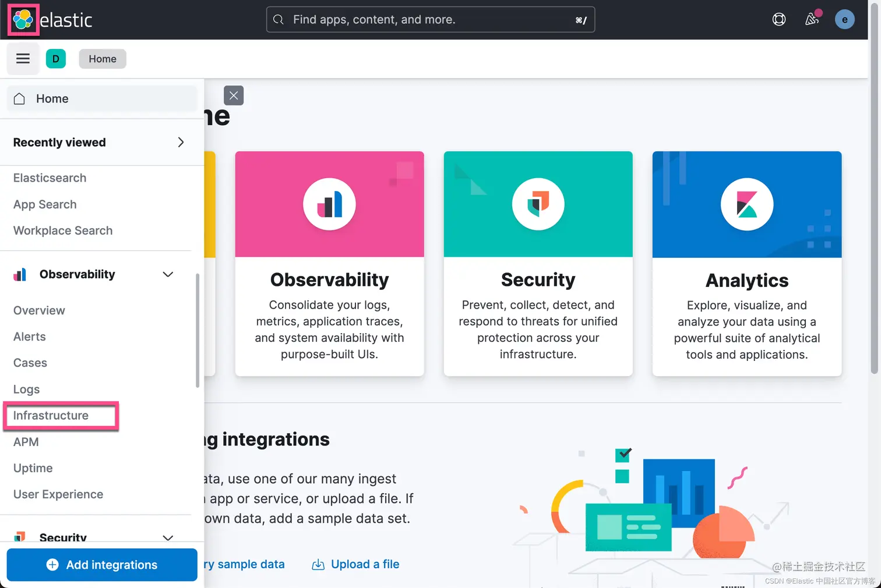881x588 pixels.
Task: Open Workplace Search link
Action: (x=63, y=231)
